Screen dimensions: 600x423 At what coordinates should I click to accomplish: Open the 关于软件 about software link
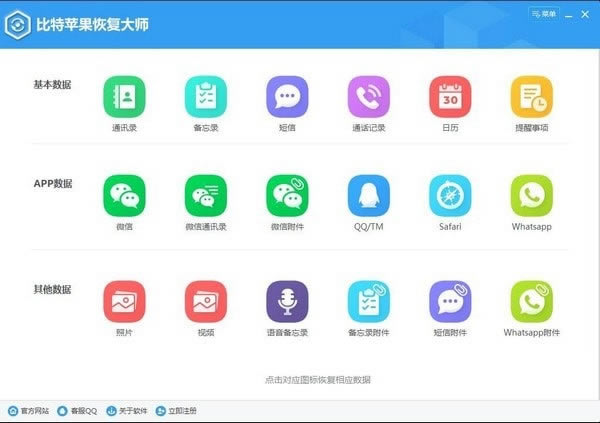pos(127,411)
